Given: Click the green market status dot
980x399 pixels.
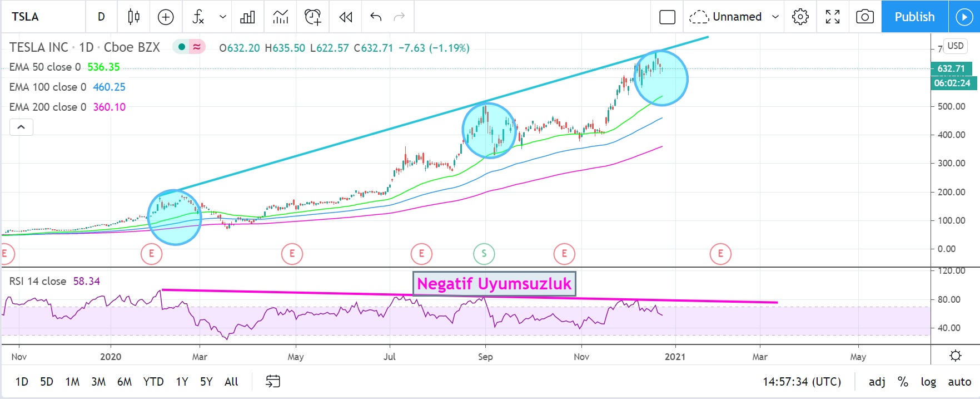Looking at the screenshot, I should coord(181,47).
